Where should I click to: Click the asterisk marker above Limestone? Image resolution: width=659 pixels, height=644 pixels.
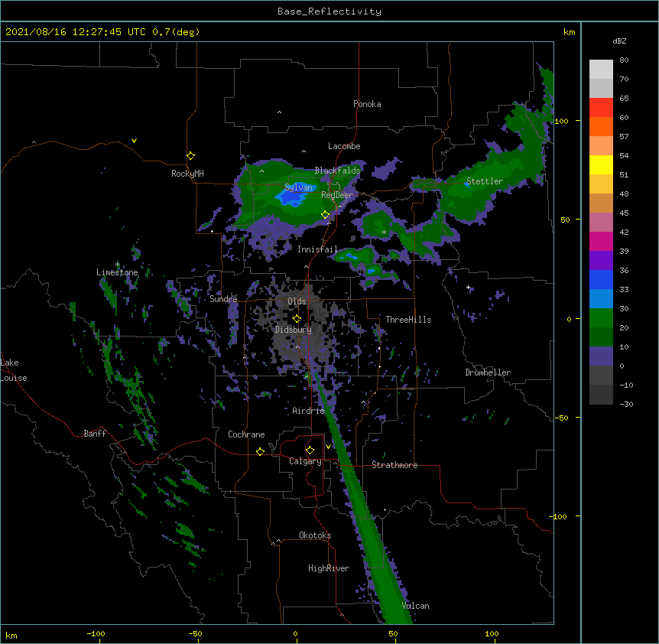tap(118, 265)
